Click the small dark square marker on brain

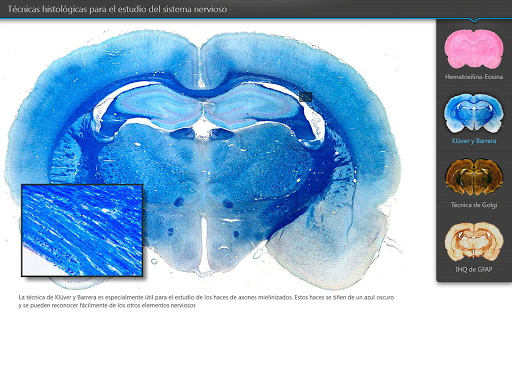click(x=305, y=97)
